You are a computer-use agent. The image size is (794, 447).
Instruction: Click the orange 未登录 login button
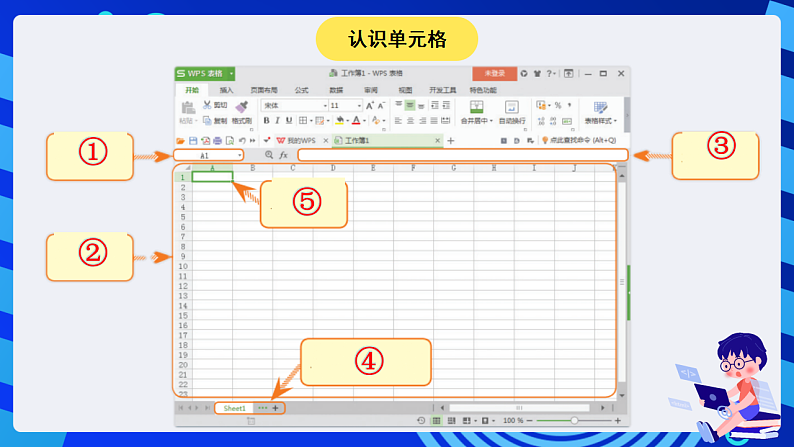[x=495, y=73]
